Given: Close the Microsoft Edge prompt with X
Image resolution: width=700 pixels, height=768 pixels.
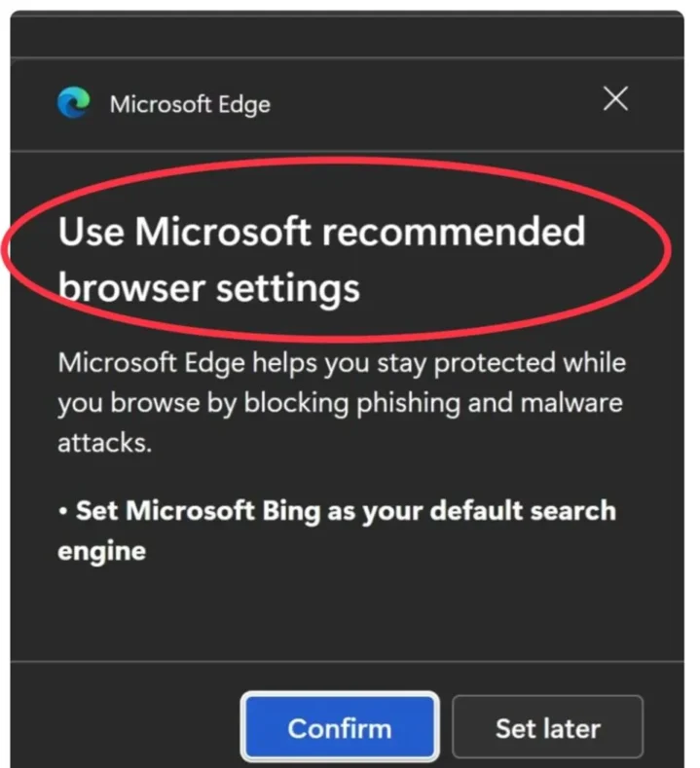Looking at the screenshot, I should pyautogui.click(x=615, y=99).
